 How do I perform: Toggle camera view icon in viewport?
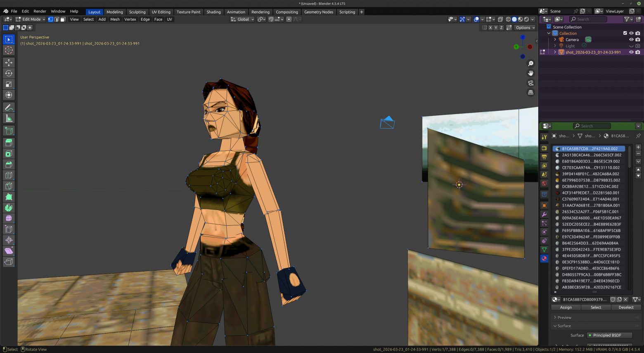pos(531,83)
